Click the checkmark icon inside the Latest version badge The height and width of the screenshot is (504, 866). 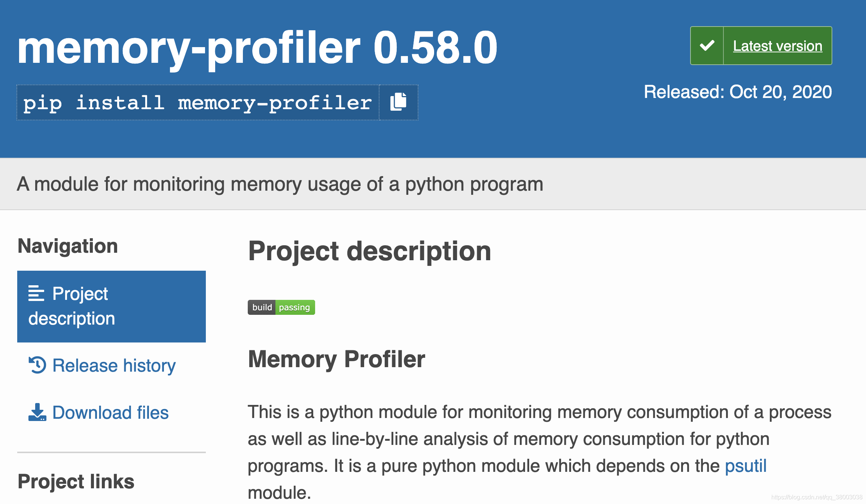pyautogui.click(x=707, y=45)
